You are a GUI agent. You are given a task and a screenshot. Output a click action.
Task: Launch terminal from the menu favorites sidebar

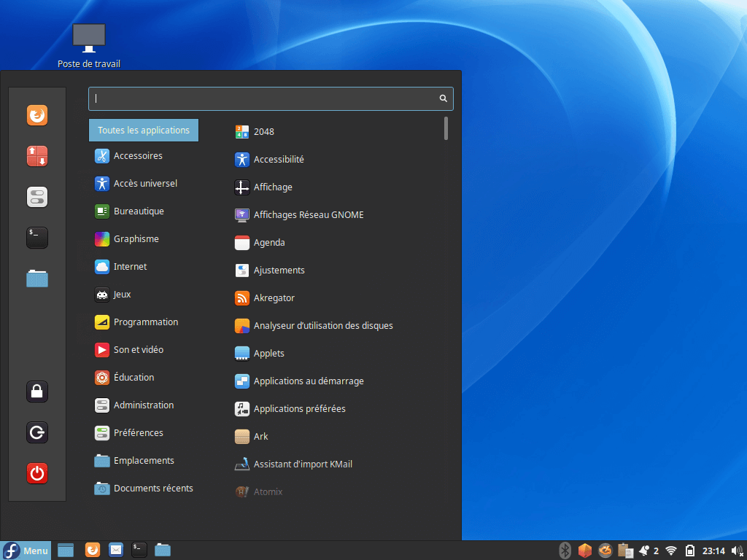tap(37, 238)
